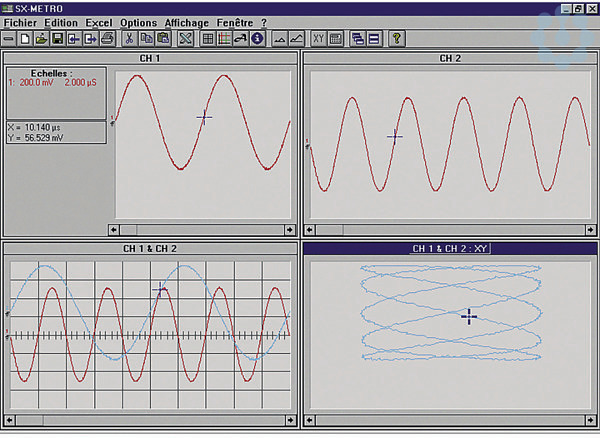Screen dimensions: 600x438
Task: Open the Fichier menu
Action: pos(20,23)
